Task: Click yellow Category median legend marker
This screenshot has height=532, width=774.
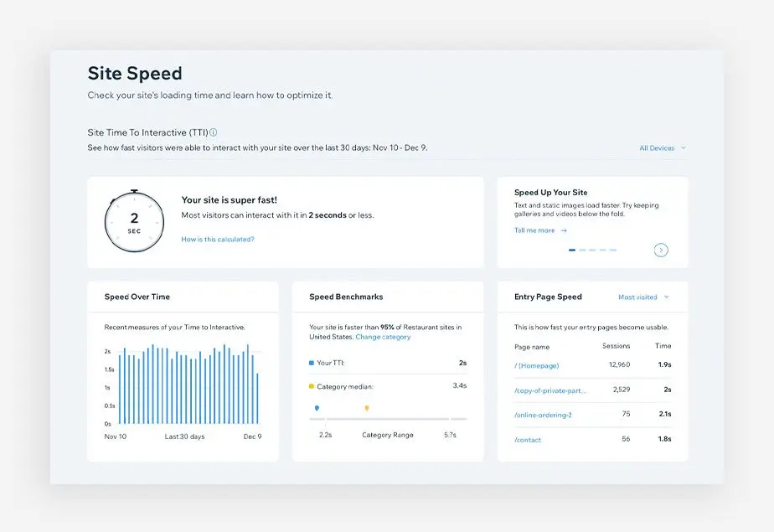Action: point(312,386)
